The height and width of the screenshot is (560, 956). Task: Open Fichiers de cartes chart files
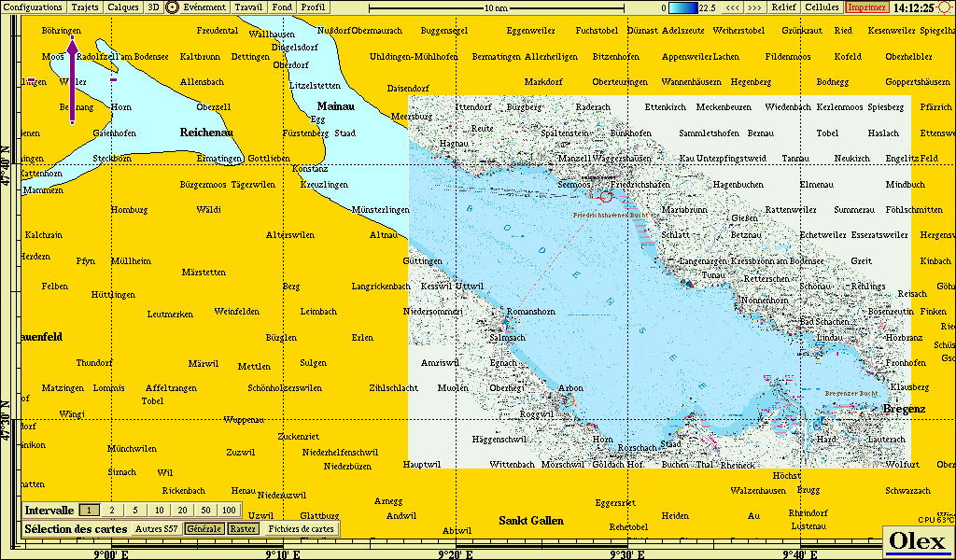pyautogui.click(x=301, y=528)
